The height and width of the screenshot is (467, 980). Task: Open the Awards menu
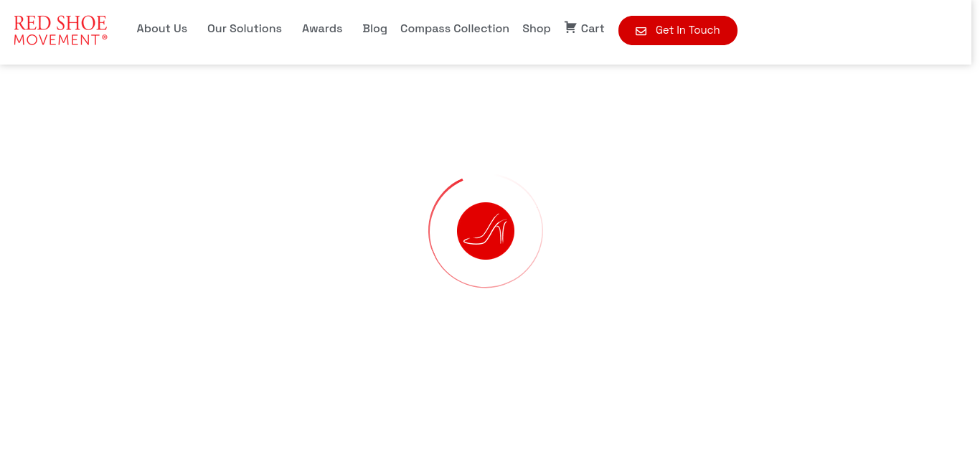click(x=322, y=29)
